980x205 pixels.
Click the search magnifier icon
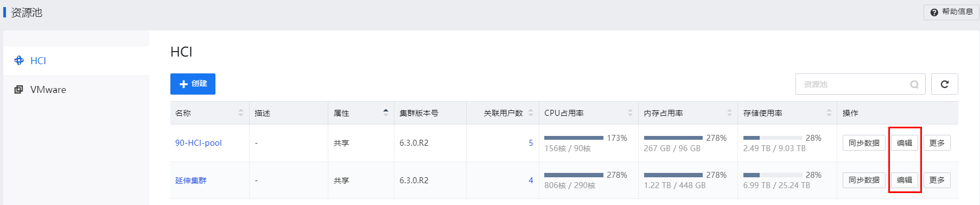(914, 84)
